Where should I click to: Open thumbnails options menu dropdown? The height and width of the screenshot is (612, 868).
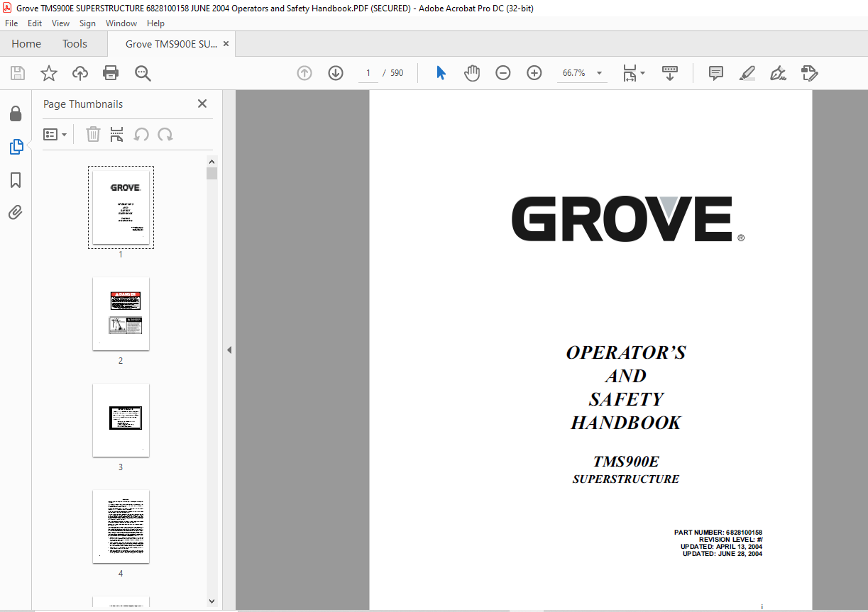tap(55, 135)
